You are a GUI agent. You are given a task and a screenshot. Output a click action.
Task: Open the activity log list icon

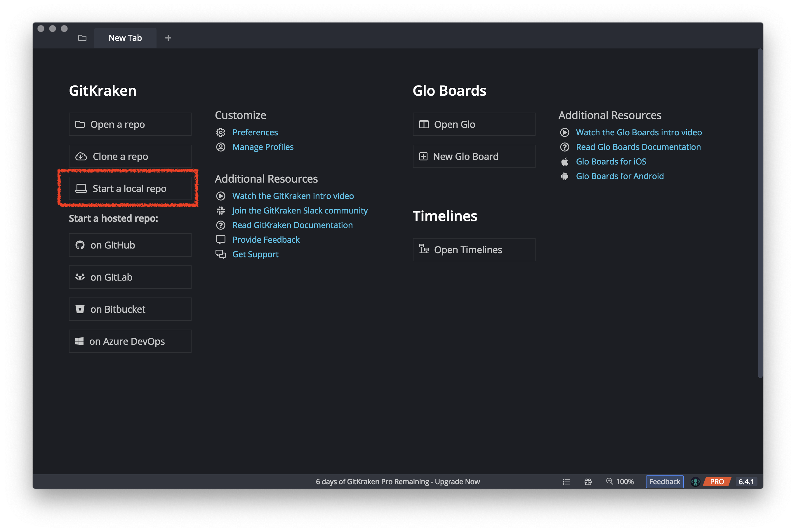(x=566, y=482)
